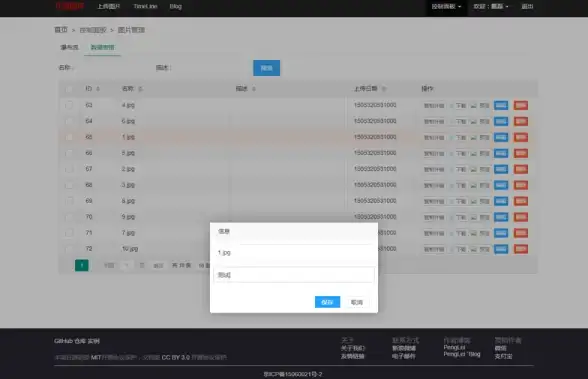588x379 pixels.
Task: Click the dialog description field showing 测试
Action: (x=294, y=275)
